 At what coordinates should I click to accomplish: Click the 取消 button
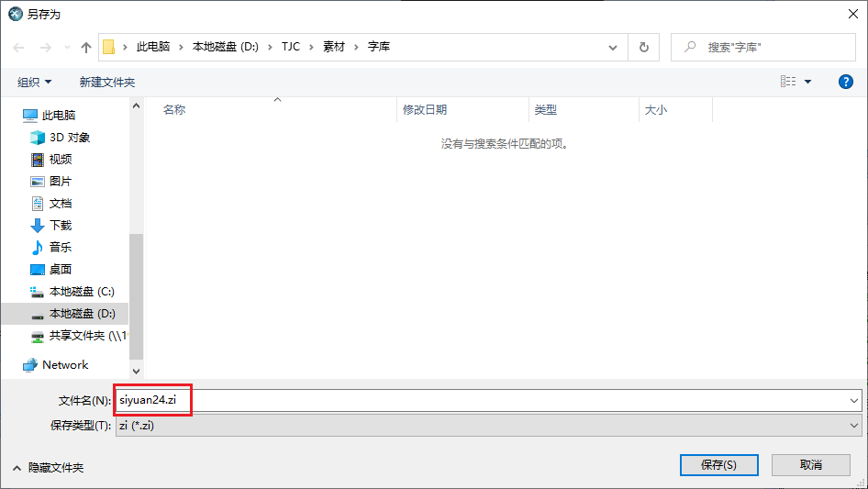(811, 465)
